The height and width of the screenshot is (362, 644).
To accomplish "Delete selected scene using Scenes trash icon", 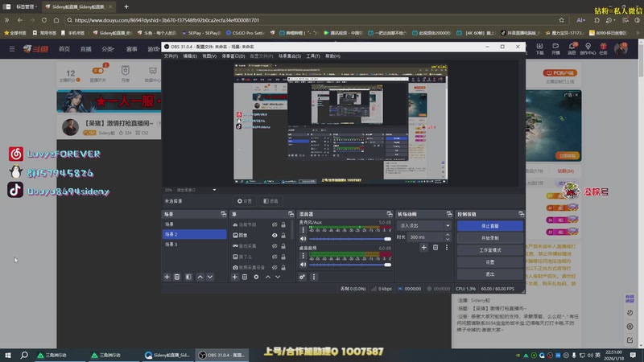I will pos(177,277).
